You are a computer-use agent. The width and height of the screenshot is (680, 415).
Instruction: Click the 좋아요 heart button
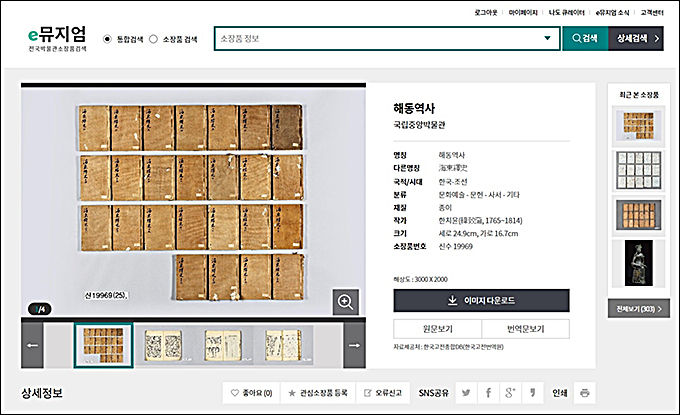coord(251,392)
